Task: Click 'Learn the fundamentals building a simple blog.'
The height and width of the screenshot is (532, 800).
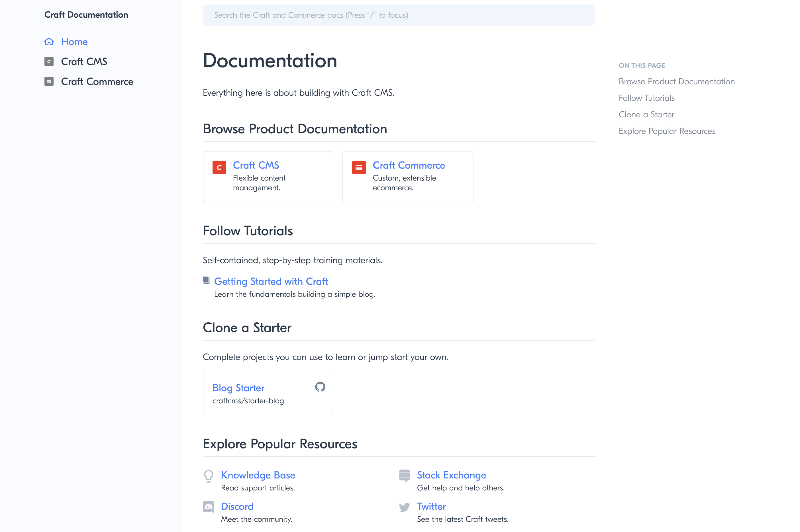Action: 295,294
